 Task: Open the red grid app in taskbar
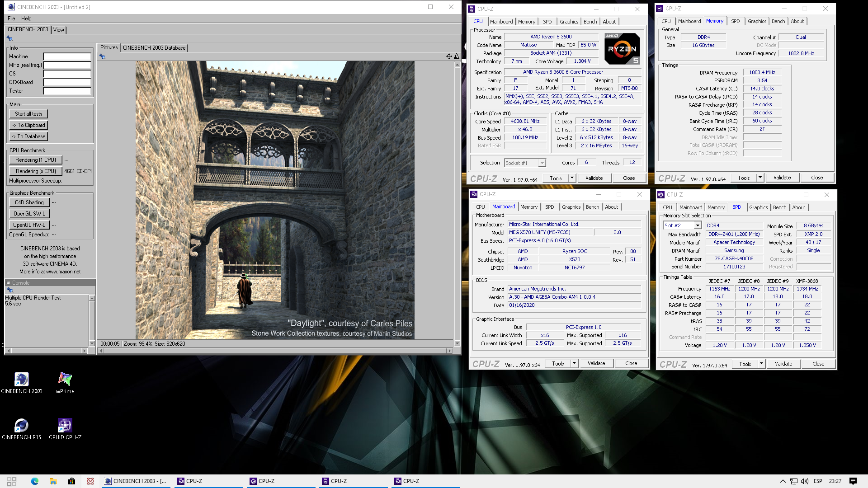[x=90, y=481]
